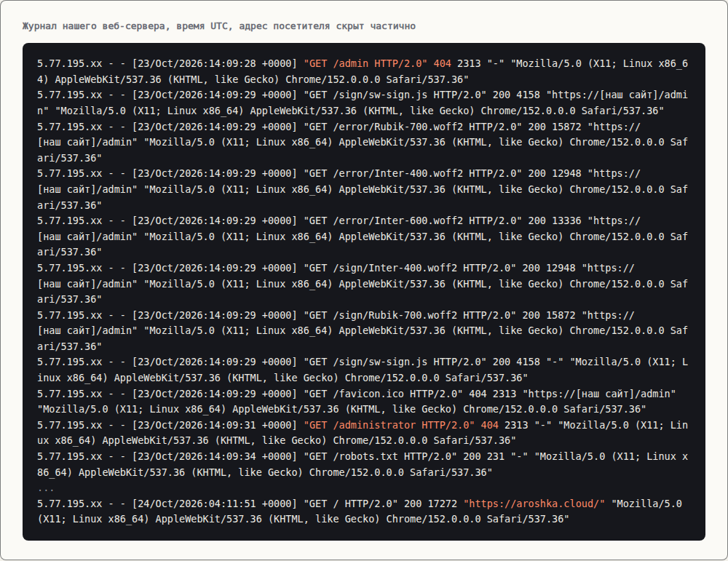The width and height of the screenshot is (728, 561).
Task: Select the highlighted "GET /administrator HTTP/2.0" request
Action: pos(389,425)
